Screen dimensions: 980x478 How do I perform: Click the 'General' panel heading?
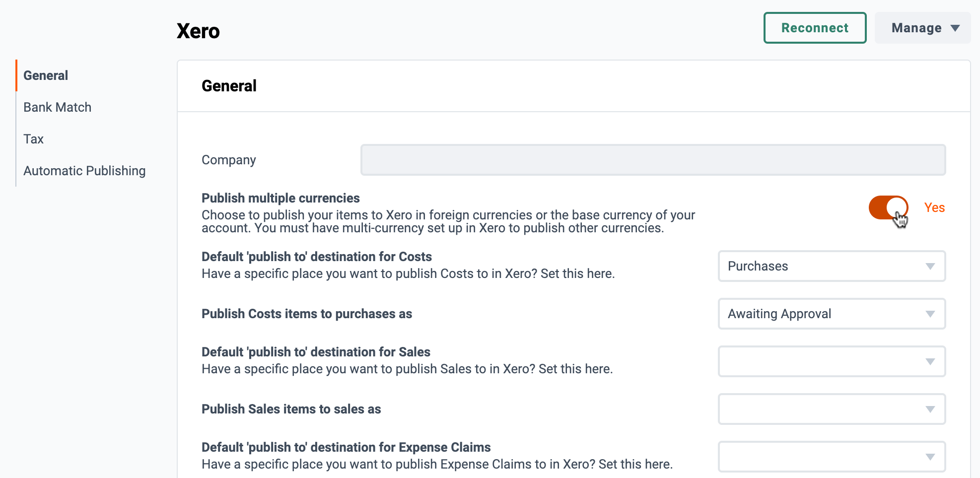[229, 86]
